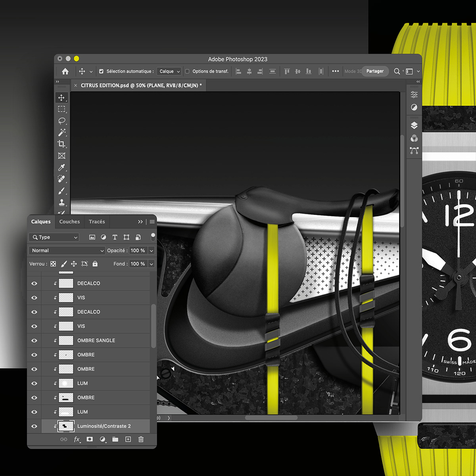The height and width of the screenshot is (476, 476).
Task: Open the blend mode dropdown showing Normal
Action: click(66, 250)
